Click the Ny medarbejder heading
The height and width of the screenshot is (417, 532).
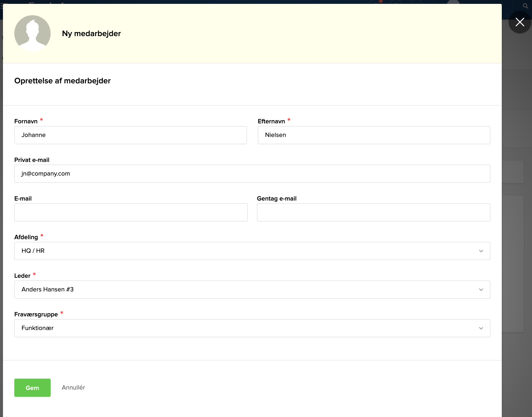click(91, 33)
